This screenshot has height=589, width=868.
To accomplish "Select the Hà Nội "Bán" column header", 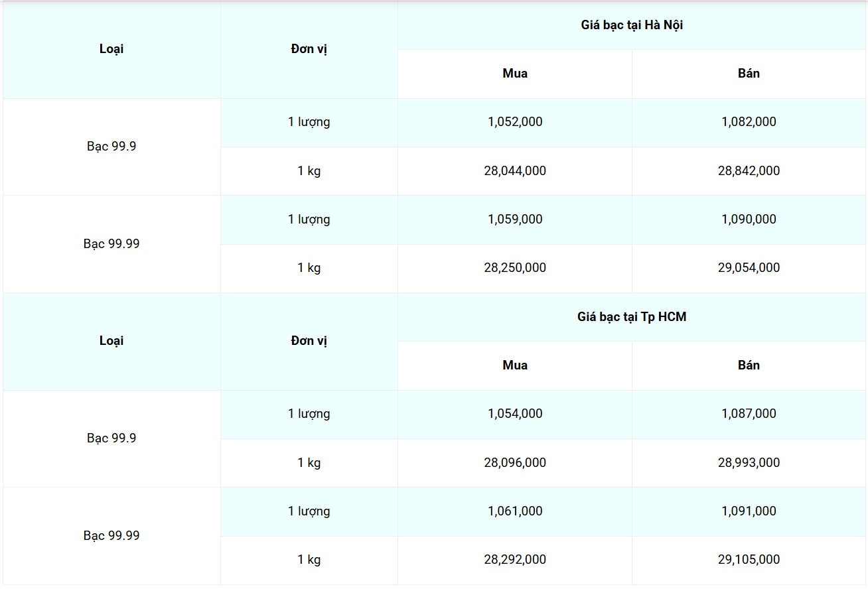I will (749, 74).
